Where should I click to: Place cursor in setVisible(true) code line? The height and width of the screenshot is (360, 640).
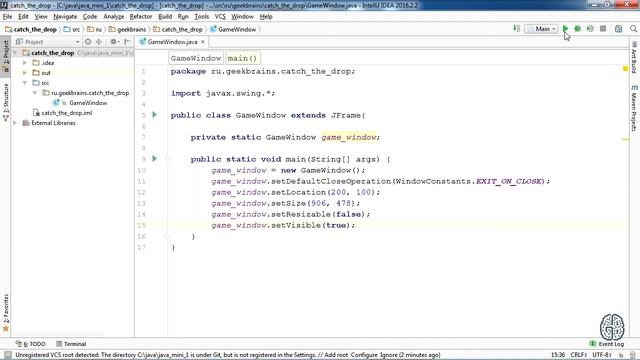coord(283,225)
